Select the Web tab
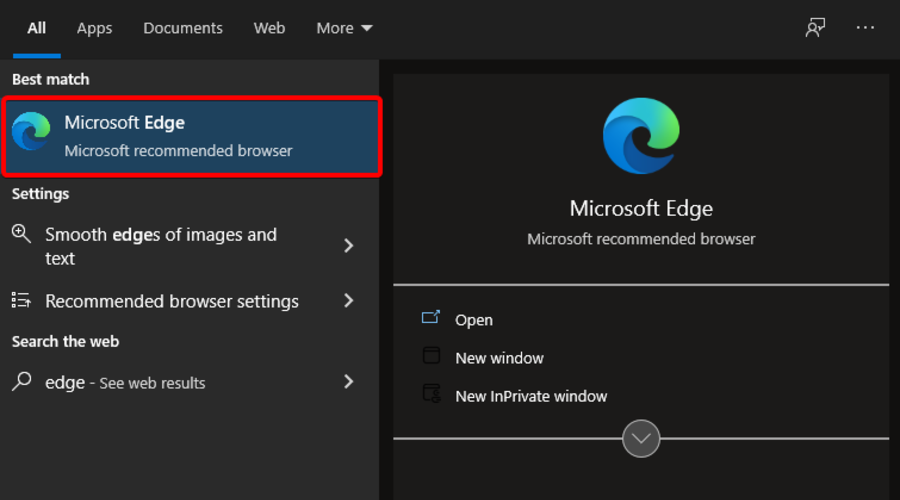Screen dimensions: 900x500 coord(269,28)
